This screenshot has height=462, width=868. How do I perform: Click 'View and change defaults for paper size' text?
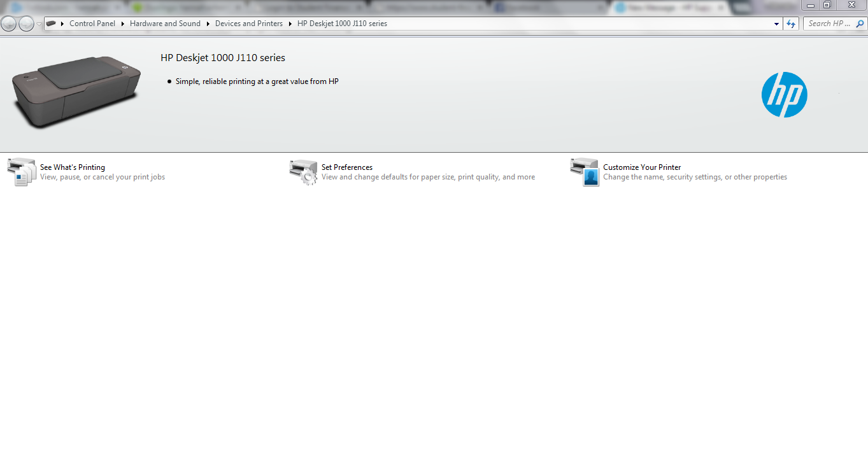428,177
